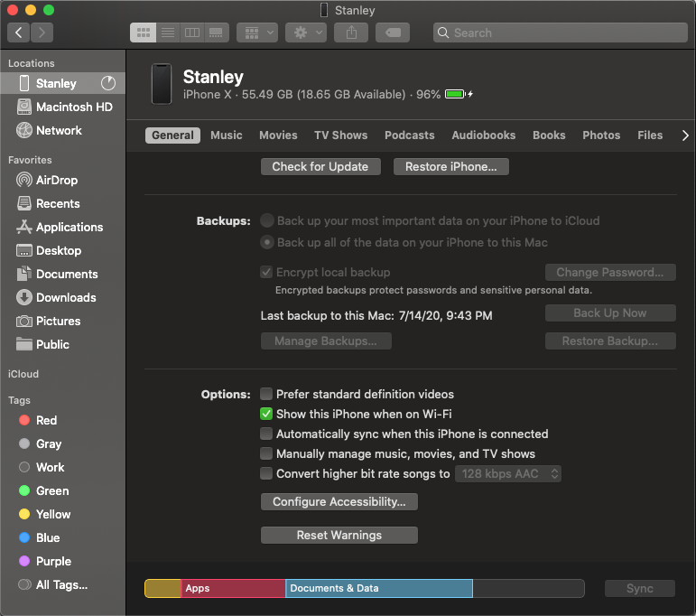Select Stanley iPhone in sidebar
696x616 pixels.
[x=62, y=83]
